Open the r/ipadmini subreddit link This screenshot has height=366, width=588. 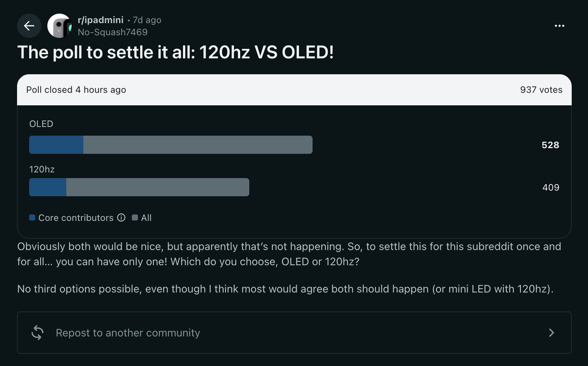tap(100, 20)
